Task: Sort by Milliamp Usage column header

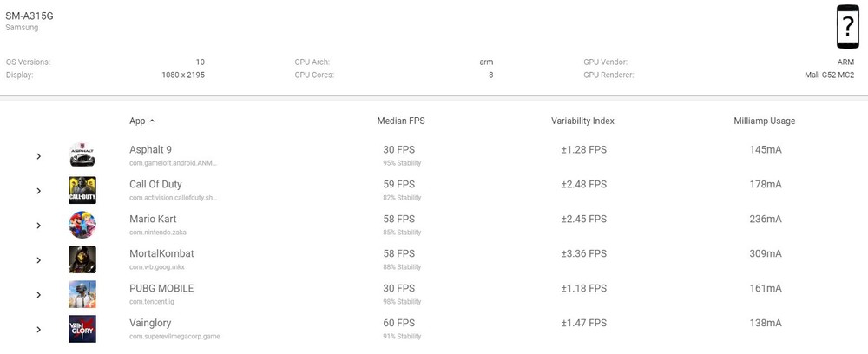Action: pyautogui.click(x=764, y=121)
